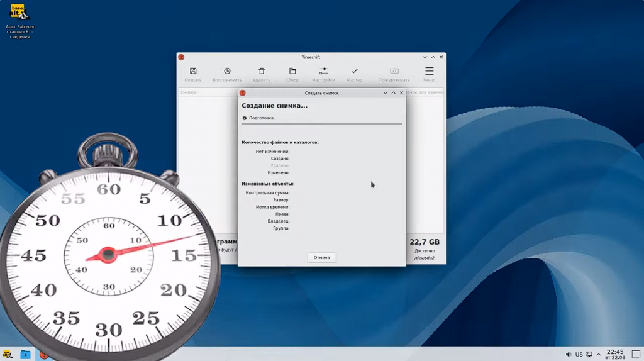Click the Создано: label
Screen dimensions: 644x361
(x=280, y=158)
